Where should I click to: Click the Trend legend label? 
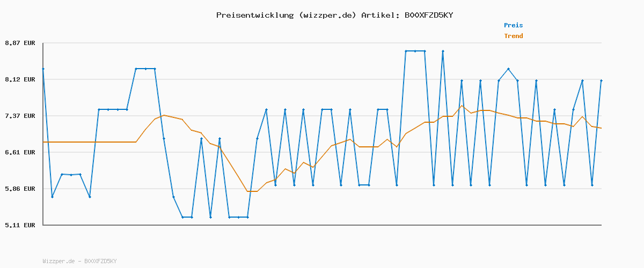(x=513, y=36)
